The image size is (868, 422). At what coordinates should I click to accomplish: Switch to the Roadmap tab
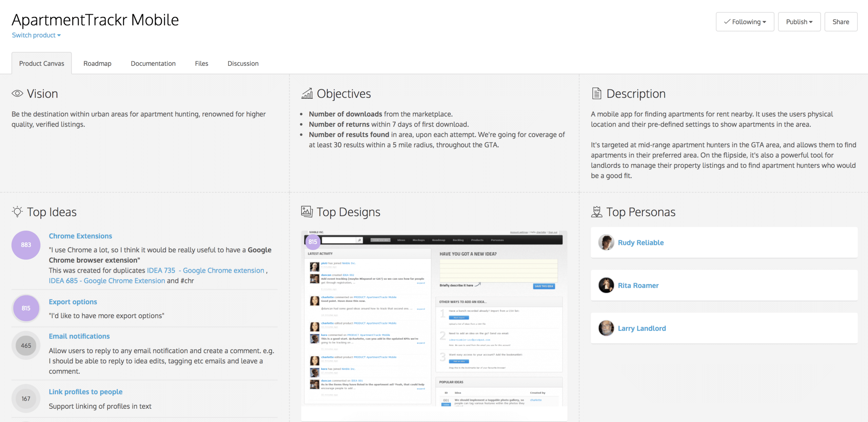[97, 63]
